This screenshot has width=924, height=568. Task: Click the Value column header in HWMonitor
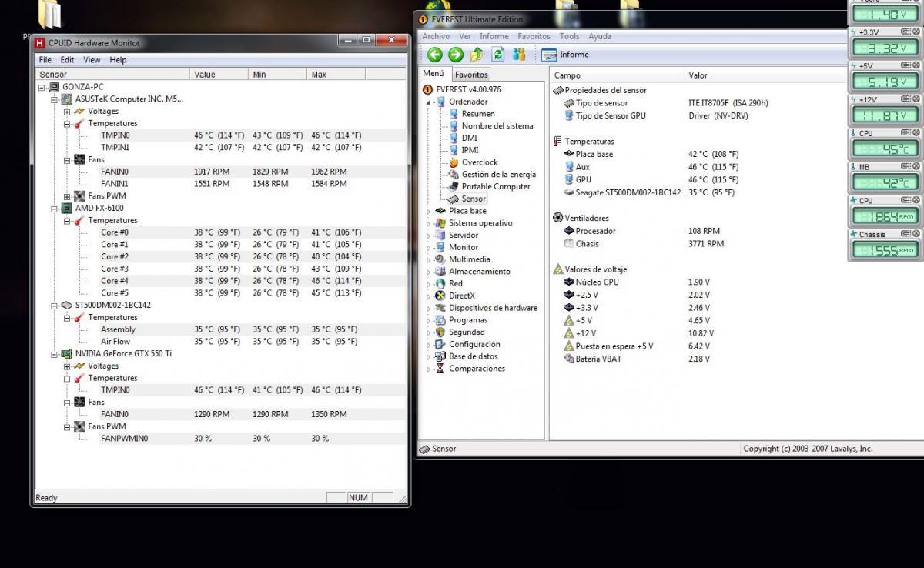pyautogui.click(x=219, y=75)
